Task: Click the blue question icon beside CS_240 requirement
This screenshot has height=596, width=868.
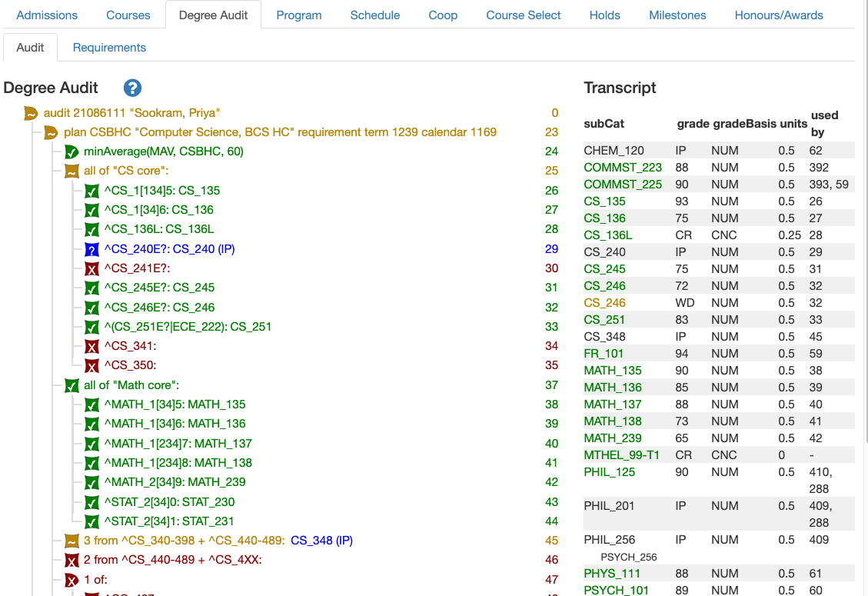Action: pos(91,249)
